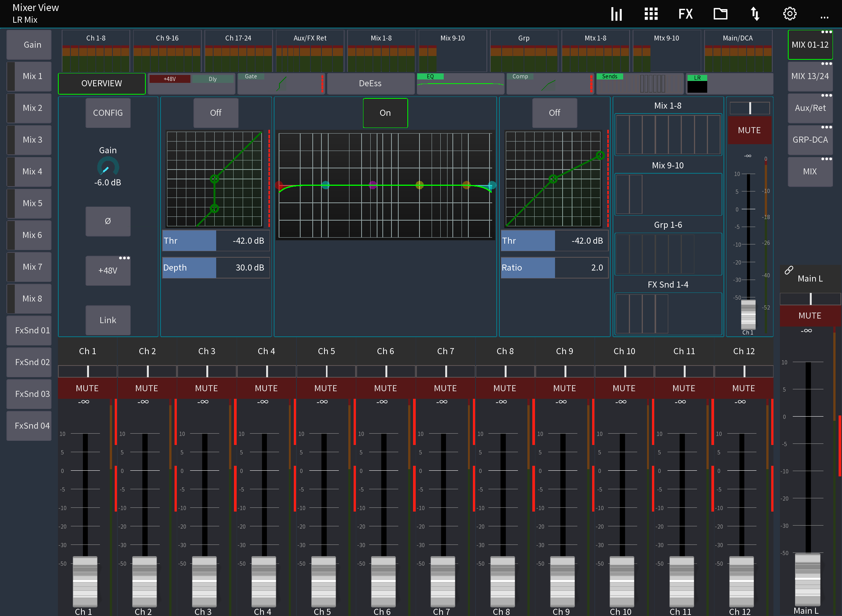Toggle the phase invert Ø button
This screenshot has height=616, width=842.
(x=108, y=222)
